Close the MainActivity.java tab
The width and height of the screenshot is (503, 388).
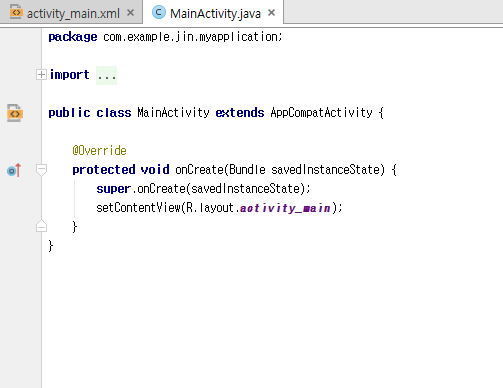(272, 13)
